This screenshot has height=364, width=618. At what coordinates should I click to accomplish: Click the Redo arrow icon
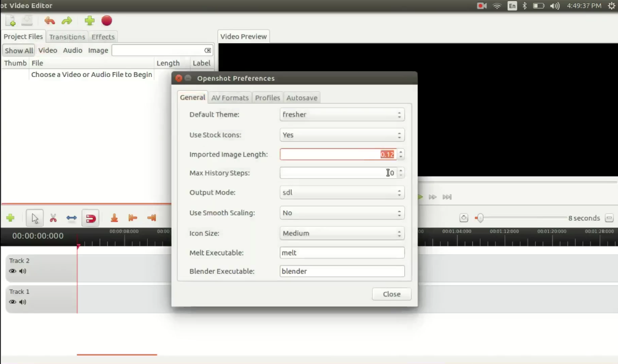click(x=67, y=21)
